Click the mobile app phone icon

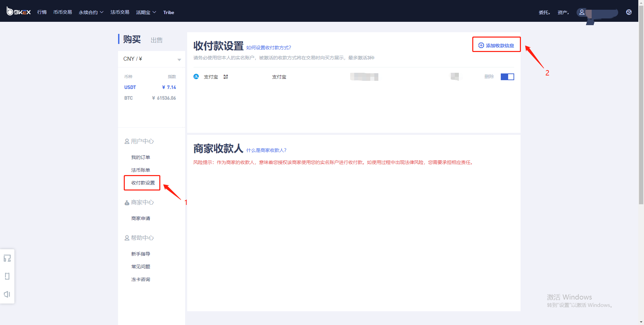[x=7, y=276]
